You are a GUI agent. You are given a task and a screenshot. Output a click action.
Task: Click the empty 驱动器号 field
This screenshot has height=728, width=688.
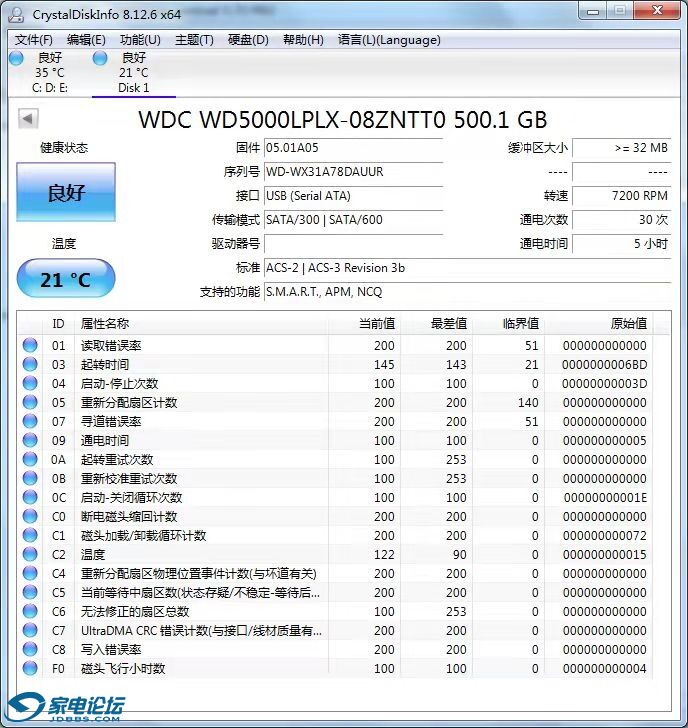tap(353, 244)
